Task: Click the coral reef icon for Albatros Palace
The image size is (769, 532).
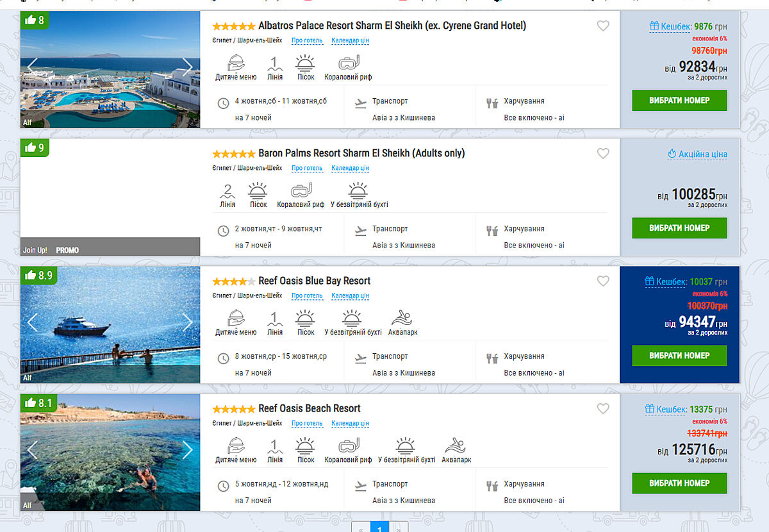Action: pyautogui.click(x=349, y=63)
